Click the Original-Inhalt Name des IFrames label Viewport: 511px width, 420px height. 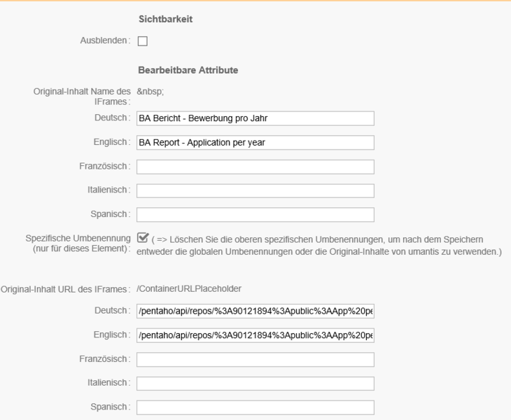coord(83,97)
